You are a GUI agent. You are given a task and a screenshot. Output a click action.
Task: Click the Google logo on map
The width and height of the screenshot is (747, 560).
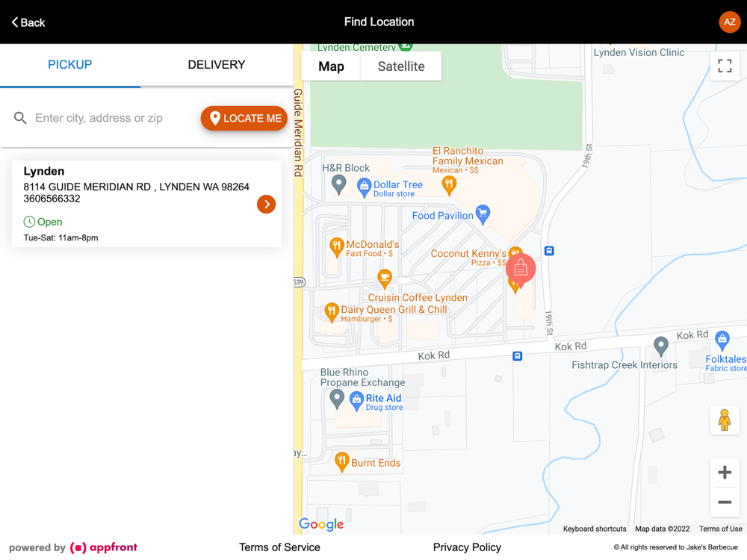click(x=321, y=524)
